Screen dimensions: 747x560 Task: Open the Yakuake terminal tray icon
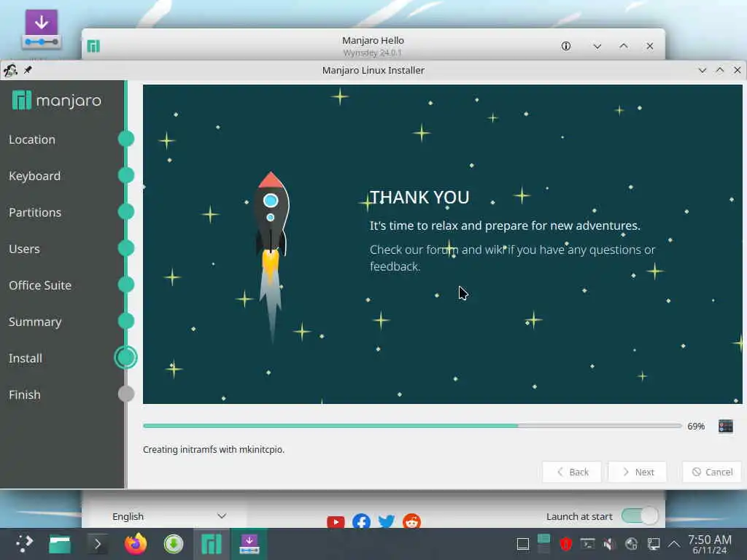coord(587,544)
